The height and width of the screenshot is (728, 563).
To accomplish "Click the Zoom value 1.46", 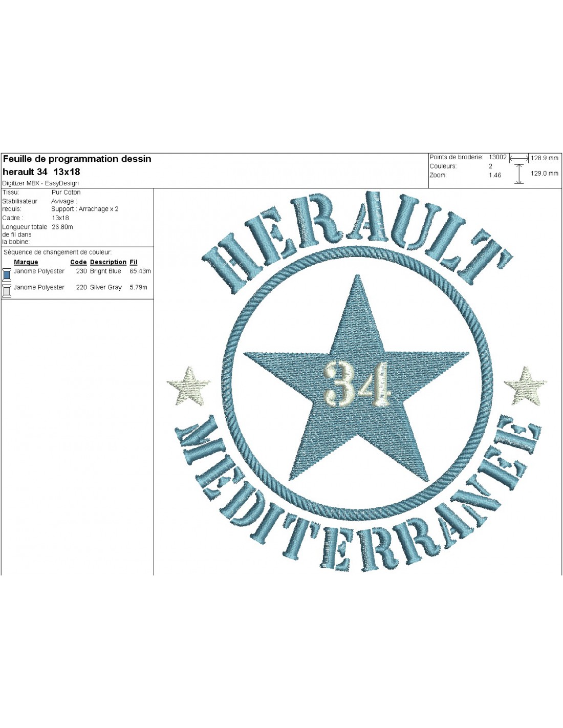I will (x=495, y=175).
